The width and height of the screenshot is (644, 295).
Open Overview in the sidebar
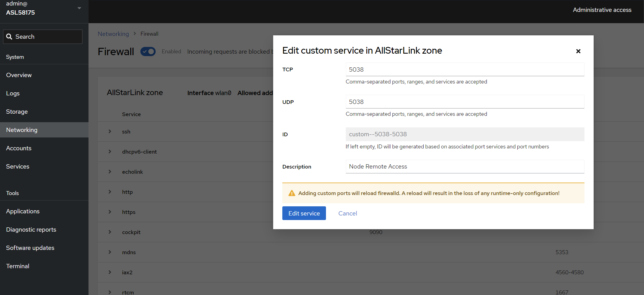click(x=44, y=75)
